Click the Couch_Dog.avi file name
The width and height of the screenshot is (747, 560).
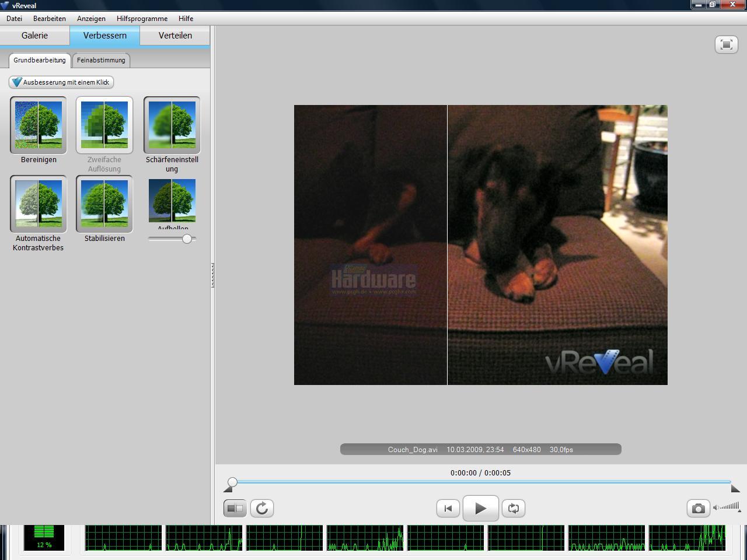point(413,450)
